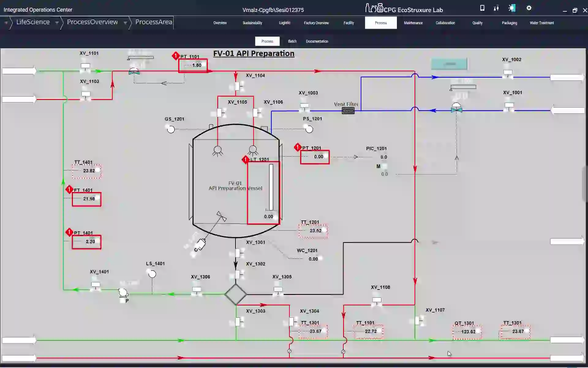Click the ProcessArea breadcrumb

[x=154, y=22]
